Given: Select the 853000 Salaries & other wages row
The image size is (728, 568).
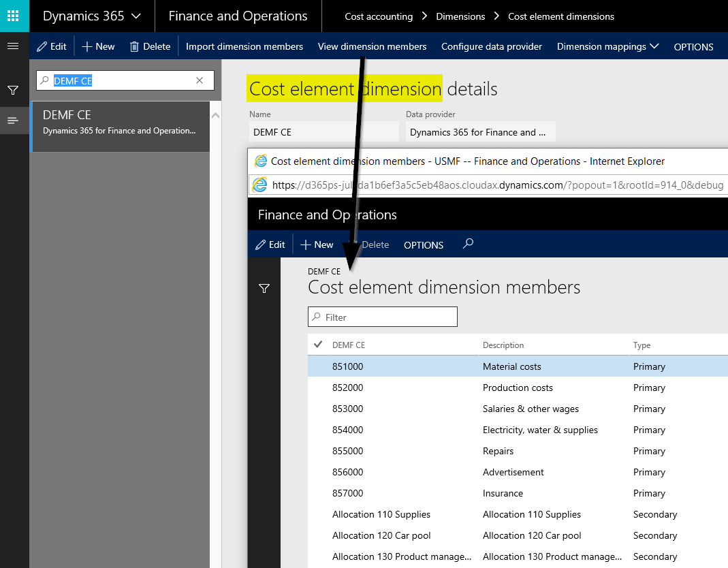Looking at the screenshot, I should coord(477,409).
